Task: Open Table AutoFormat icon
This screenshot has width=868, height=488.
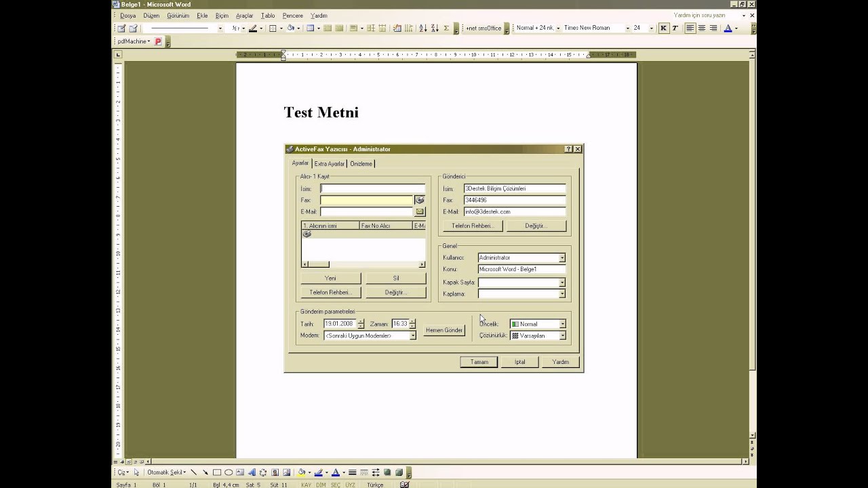Action: (x=397, y=28)
